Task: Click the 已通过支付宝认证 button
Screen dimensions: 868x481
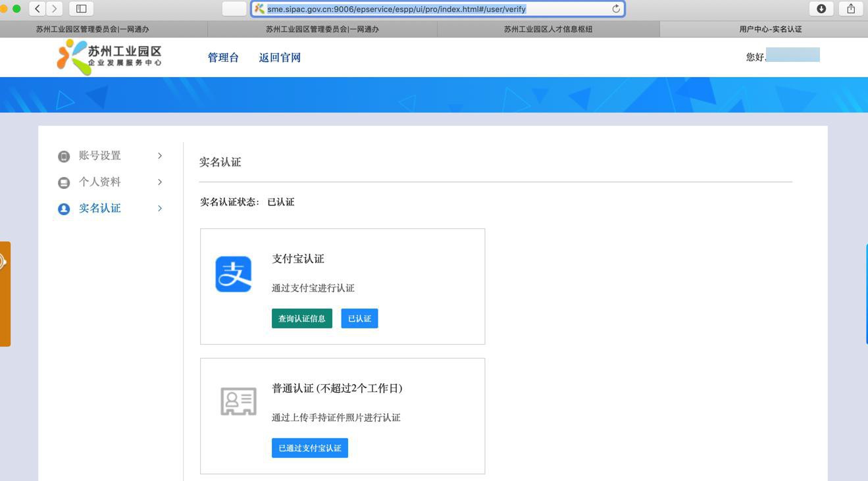Action: (310, 448)
